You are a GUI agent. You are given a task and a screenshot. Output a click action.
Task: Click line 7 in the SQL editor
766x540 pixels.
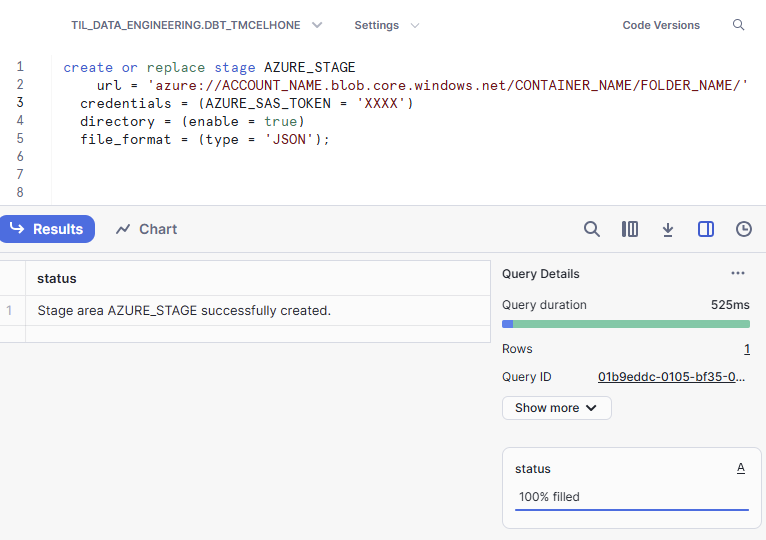300,175
